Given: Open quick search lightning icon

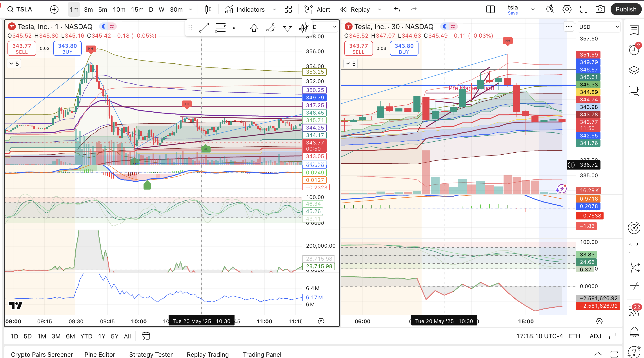Looking at the screenshot, I should coord(550,9).
